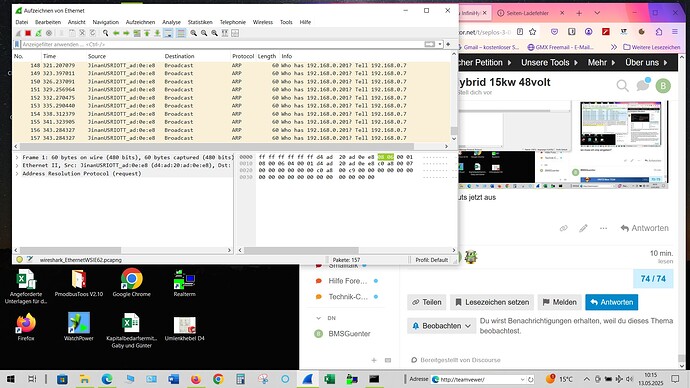The height and width of the screenshot is (388, 690).
Task: Click Profil: Default in status bar
Action: coord(431,260)
